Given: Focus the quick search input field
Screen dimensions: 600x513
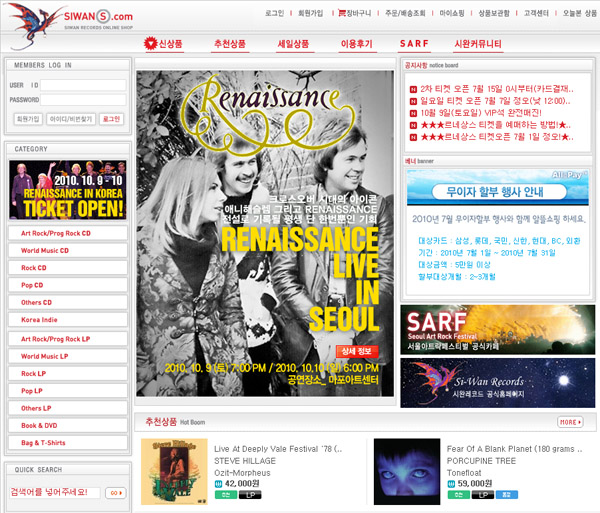Looking at the screenshot, I should [55, 492].
